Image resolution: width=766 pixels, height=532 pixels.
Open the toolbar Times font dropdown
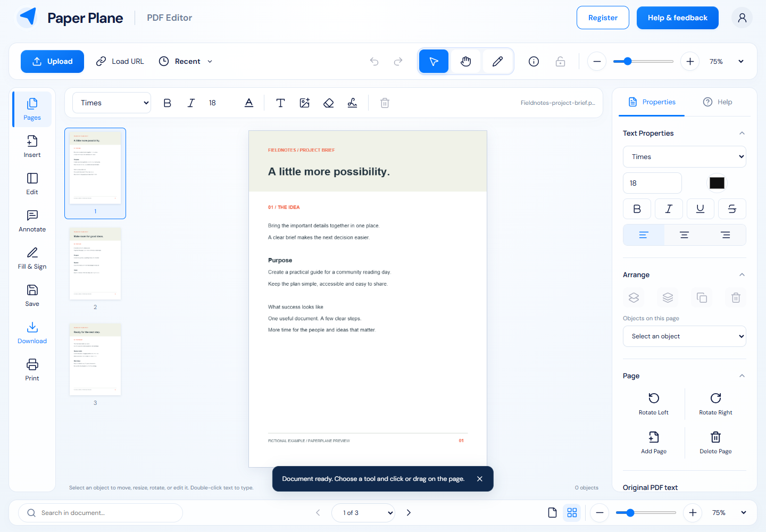[x=112, y=103]
